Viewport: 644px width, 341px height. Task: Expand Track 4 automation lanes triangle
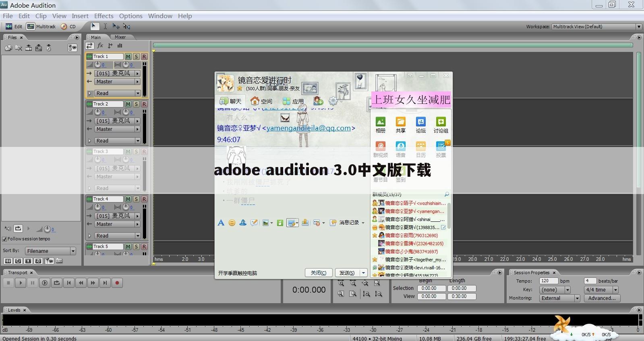90,236
